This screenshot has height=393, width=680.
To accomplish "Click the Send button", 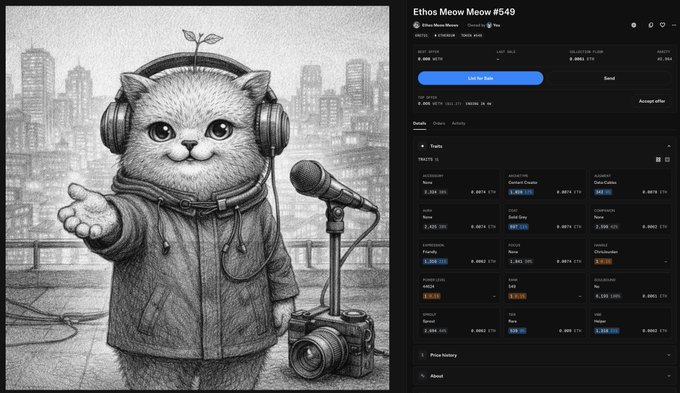I will (x=609, y=78).
